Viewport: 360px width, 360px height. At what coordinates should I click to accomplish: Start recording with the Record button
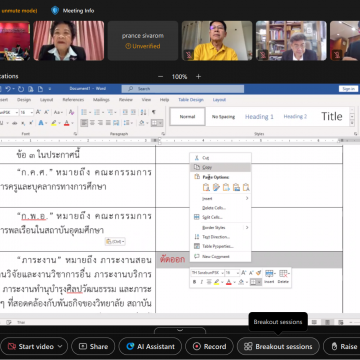210,347
